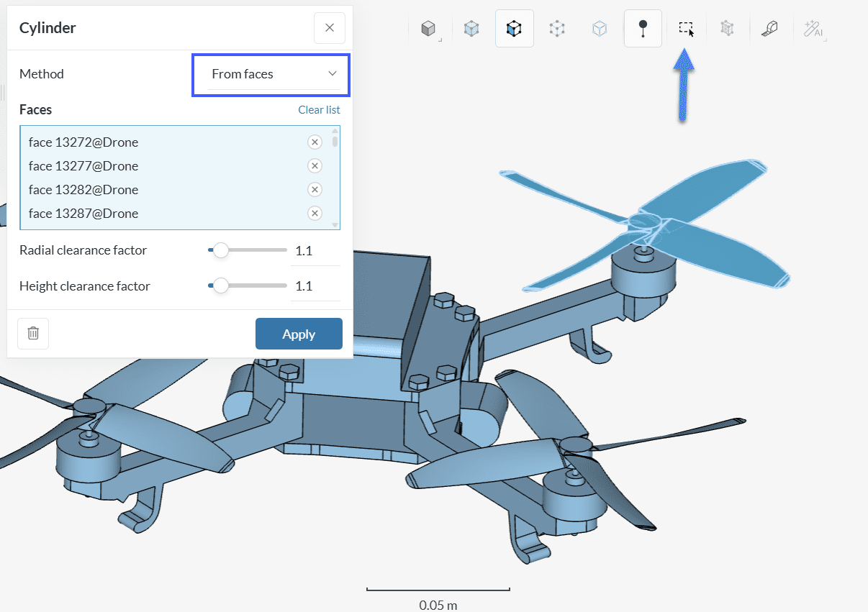Select face 13277@Drone in the faces list
The height and width of the screenshot is (612, 868).
[x=83, y=166]
